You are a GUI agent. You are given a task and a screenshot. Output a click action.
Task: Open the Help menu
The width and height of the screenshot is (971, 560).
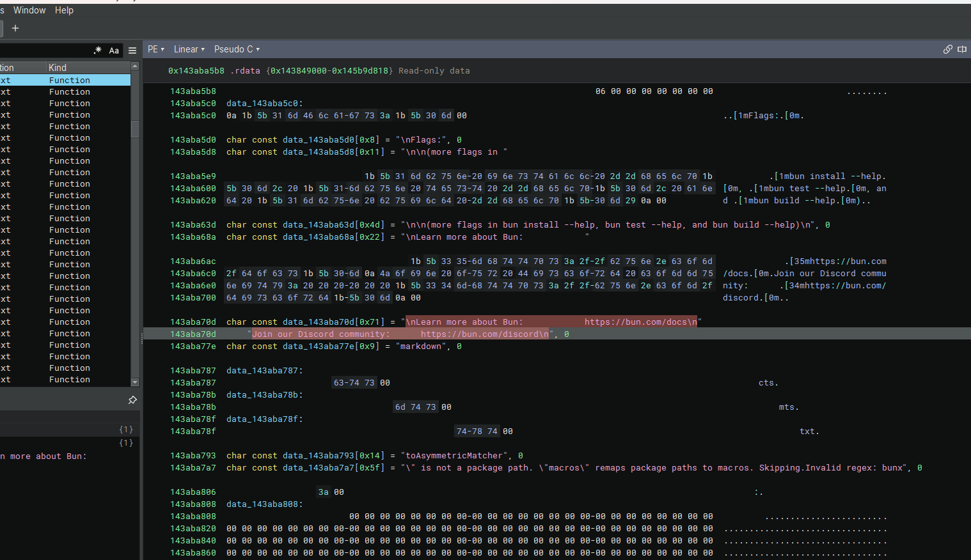pos(64,10)
